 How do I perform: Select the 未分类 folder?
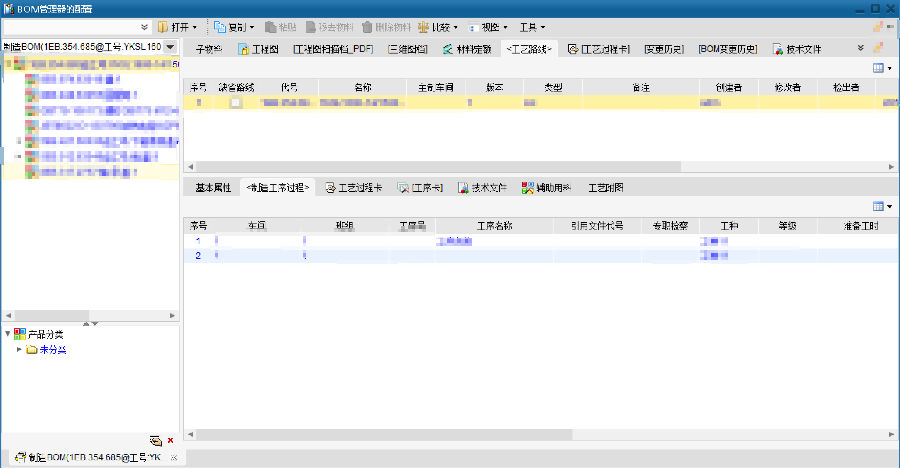(x=53, y=350)
